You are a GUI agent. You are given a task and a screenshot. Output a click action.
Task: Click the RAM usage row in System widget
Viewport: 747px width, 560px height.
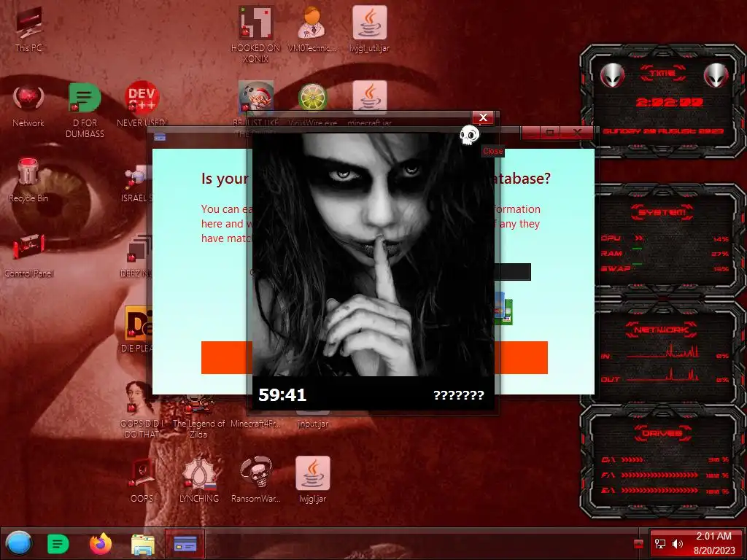665,253
